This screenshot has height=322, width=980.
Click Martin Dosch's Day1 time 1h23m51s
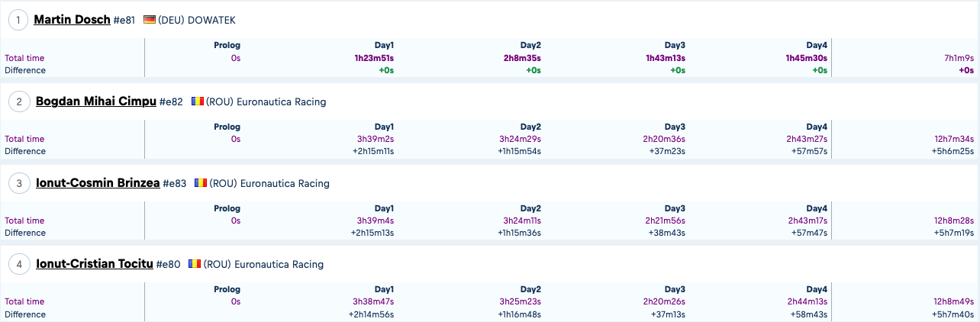click(x=374, y=58)
